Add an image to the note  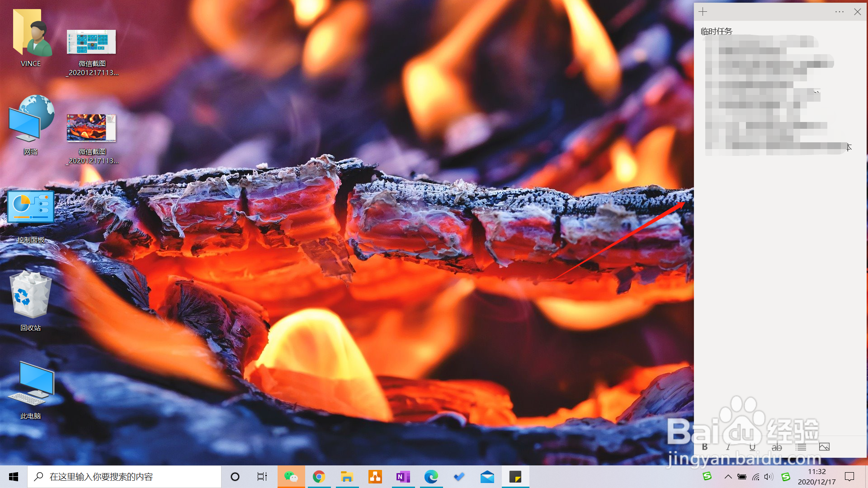pyautogui.click(x=824, y=447)
